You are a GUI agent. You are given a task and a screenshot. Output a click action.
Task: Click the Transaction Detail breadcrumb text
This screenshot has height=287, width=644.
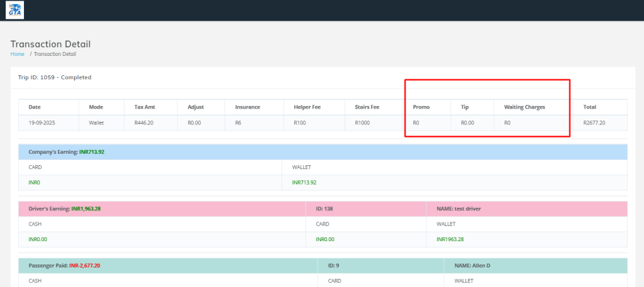point(55,54)
